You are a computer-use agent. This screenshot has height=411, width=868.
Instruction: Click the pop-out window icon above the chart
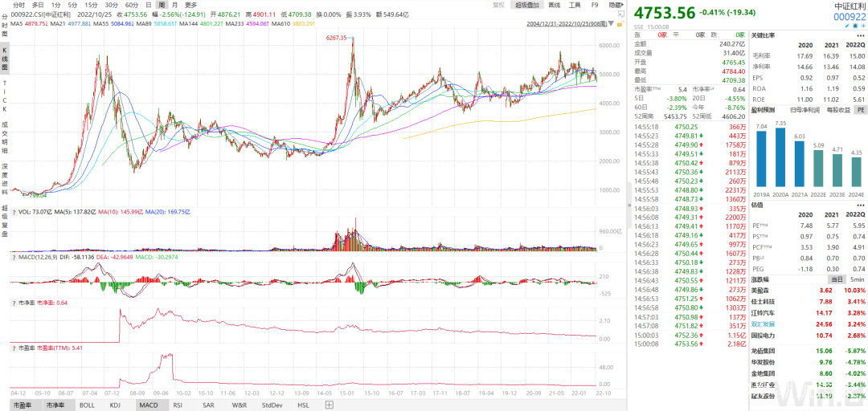click(x=620, y=14)
